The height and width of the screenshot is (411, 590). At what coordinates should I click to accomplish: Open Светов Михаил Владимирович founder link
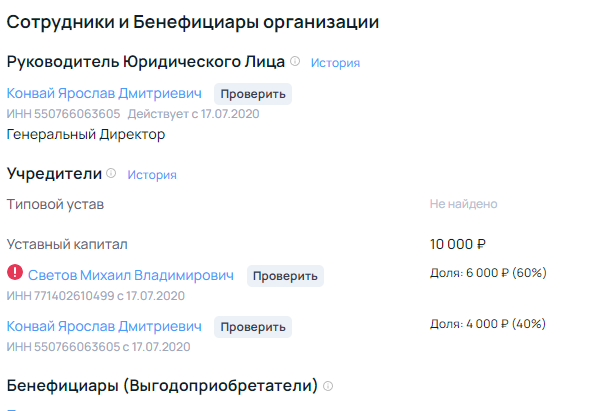click(x=131, y=275)
